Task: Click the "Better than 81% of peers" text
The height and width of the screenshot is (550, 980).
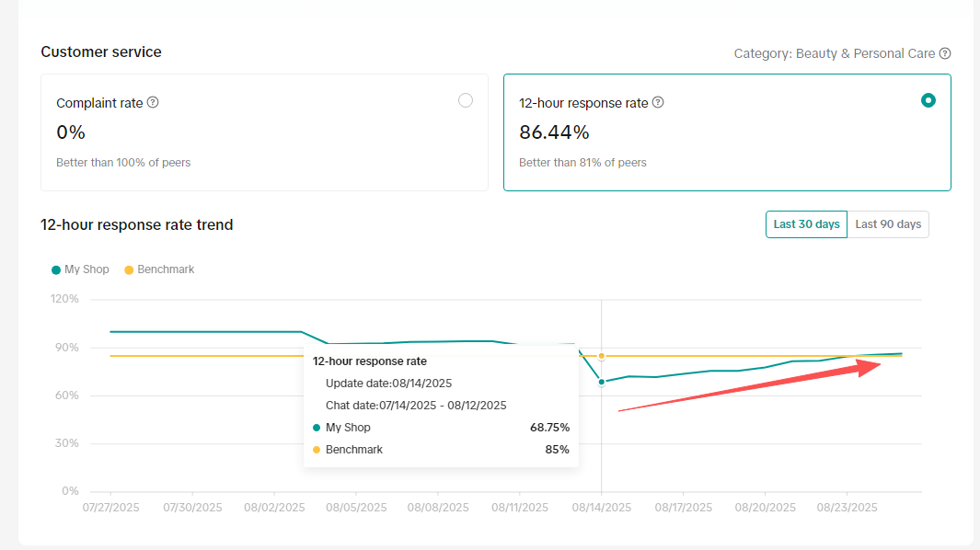Action: (582, 163)
